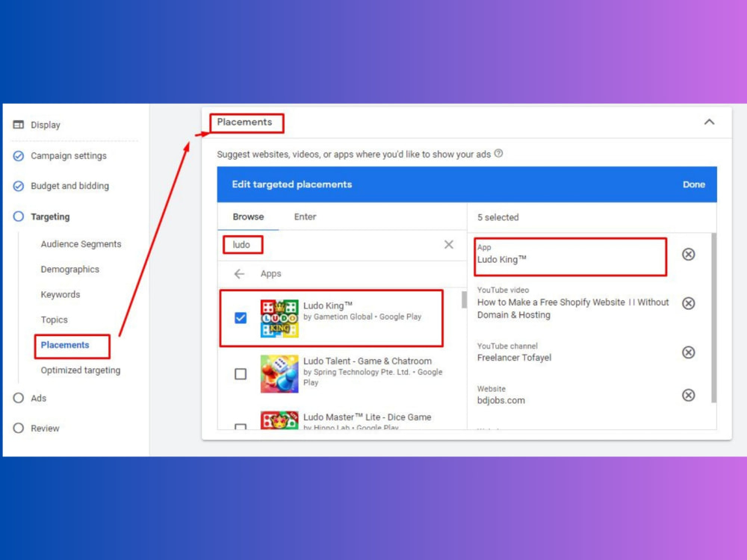747x560 pixels.
Task: Open Optimized targeting in the sidebar
Action: [x=81, y=370]
